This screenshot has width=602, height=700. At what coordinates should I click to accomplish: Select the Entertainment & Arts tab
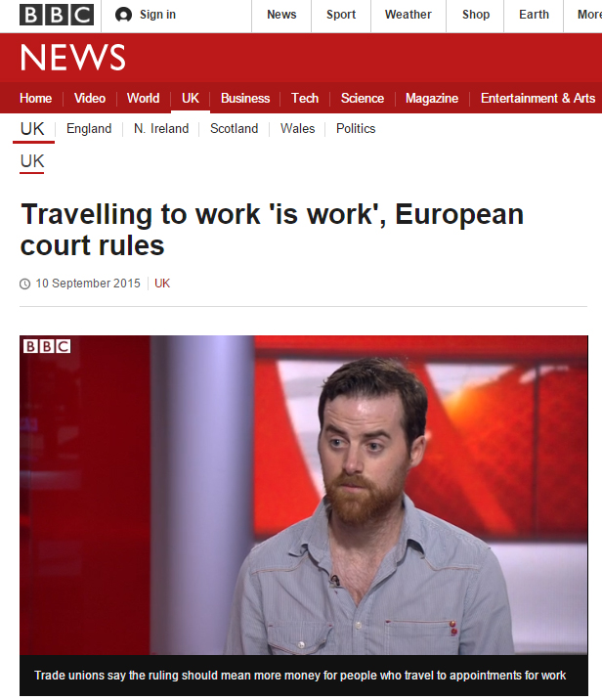point(537,98)
